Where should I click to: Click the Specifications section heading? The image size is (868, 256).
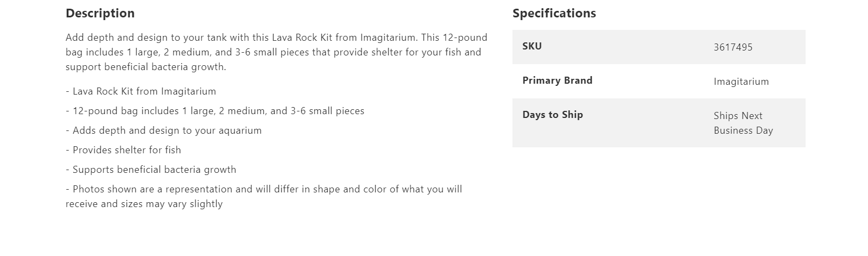[x=554, y=13]
